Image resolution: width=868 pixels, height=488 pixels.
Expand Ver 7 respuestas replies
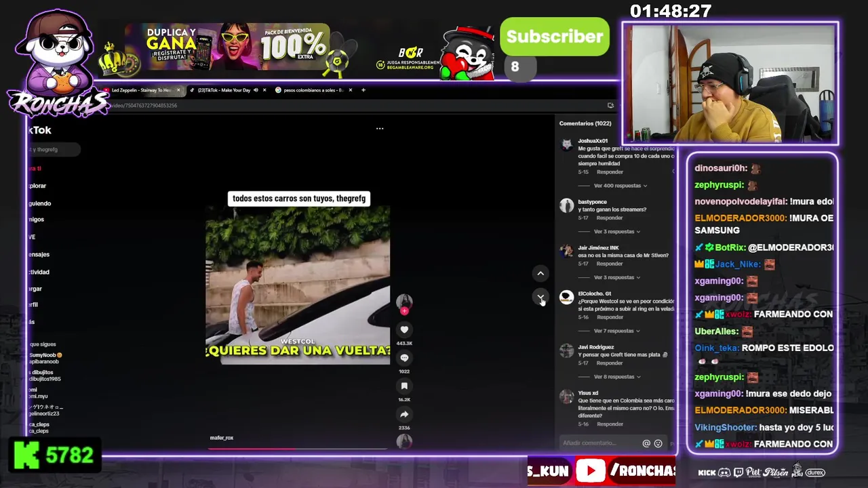[x=617, y=331]
